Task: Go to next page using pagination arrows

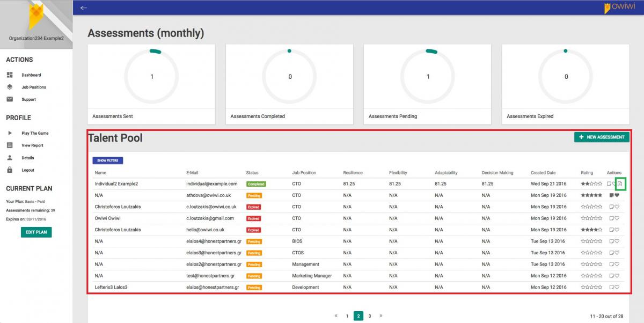Action: tap(381, 316)
